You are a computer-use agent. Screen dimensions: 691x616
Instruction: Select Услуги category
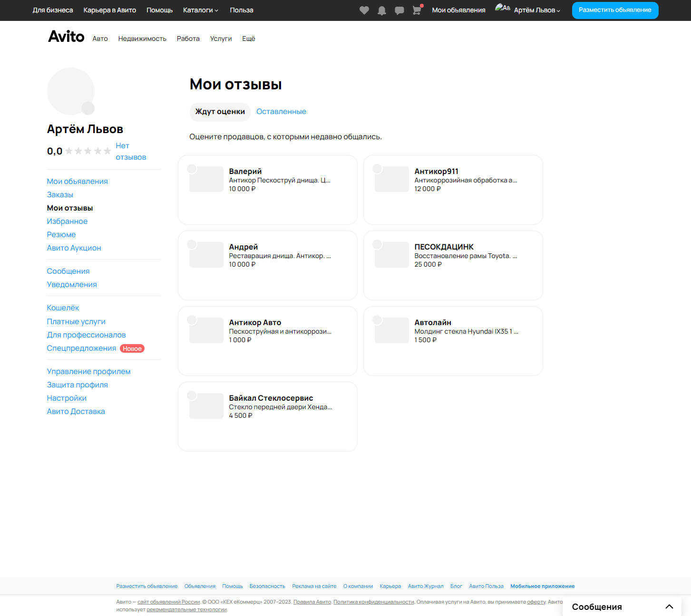[221, 38]
